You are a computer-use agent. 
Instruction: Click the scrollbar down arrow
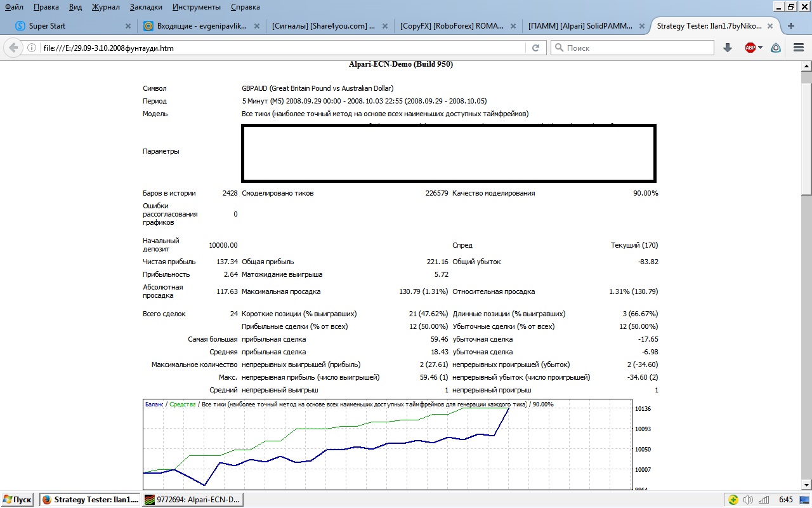(806, 485)
